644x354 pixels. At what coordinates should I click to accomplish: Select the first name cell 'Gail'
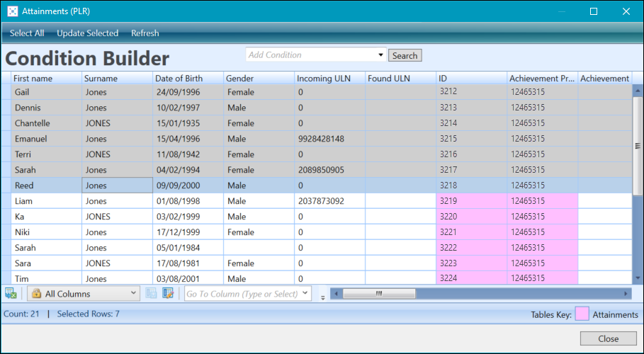click(x=47, y=92)
